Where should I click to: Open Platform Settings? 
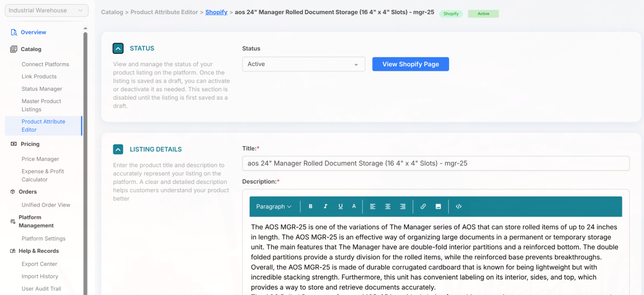click(43, 239)
